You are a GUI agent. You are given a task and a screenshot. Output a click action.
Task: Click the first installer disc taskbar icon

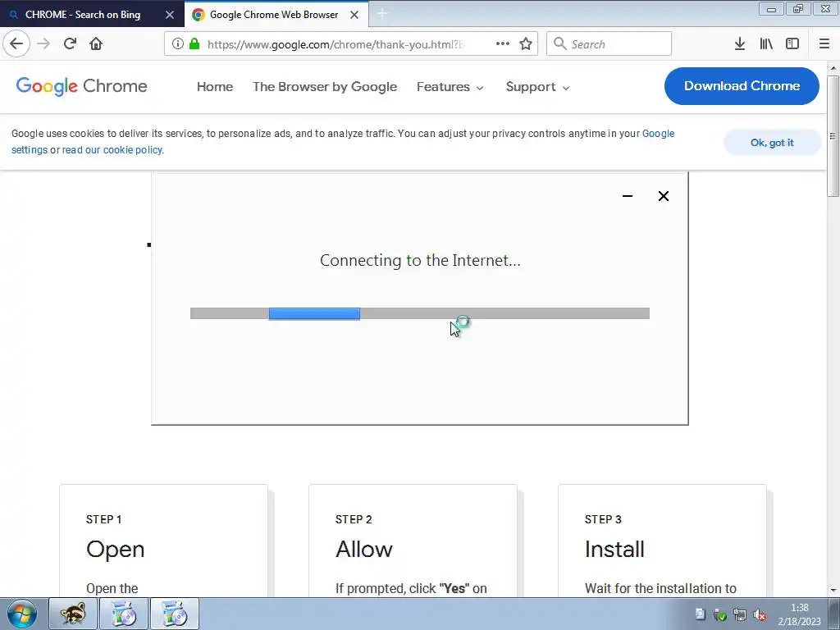click(x=124, y=614)
